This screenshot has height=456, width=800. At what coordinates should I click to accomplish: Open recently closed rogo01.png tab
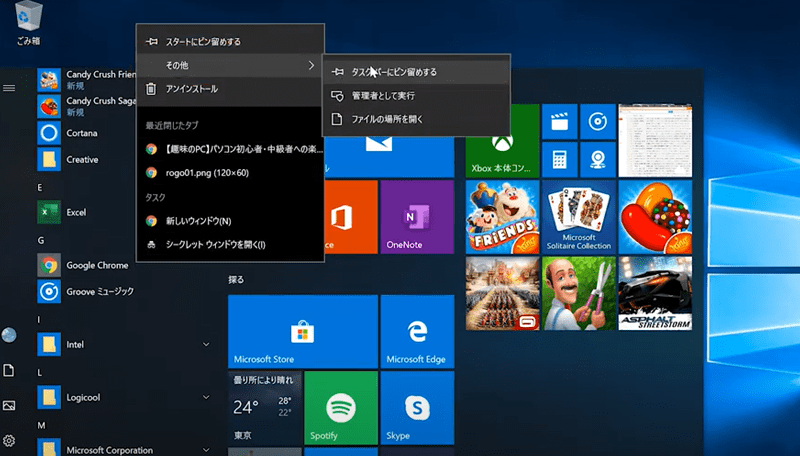click(230, 172)
